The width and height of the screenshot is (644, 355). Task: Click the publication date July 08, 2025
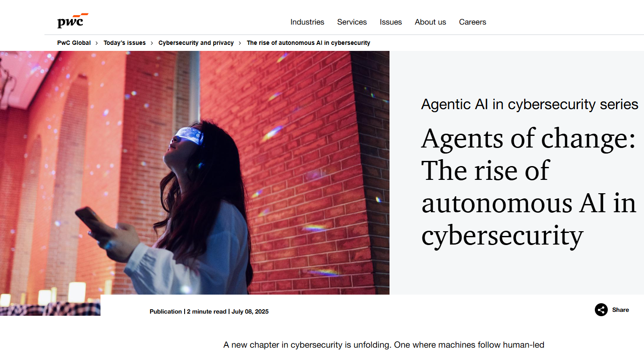pos(250,311)
